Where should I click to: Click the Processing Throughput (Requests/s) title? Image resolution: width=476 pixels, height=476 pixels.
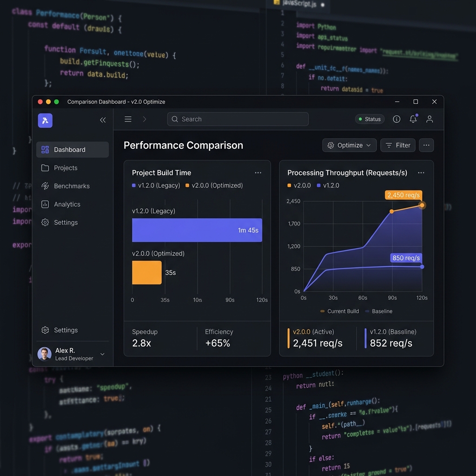[x=347, y=173]
